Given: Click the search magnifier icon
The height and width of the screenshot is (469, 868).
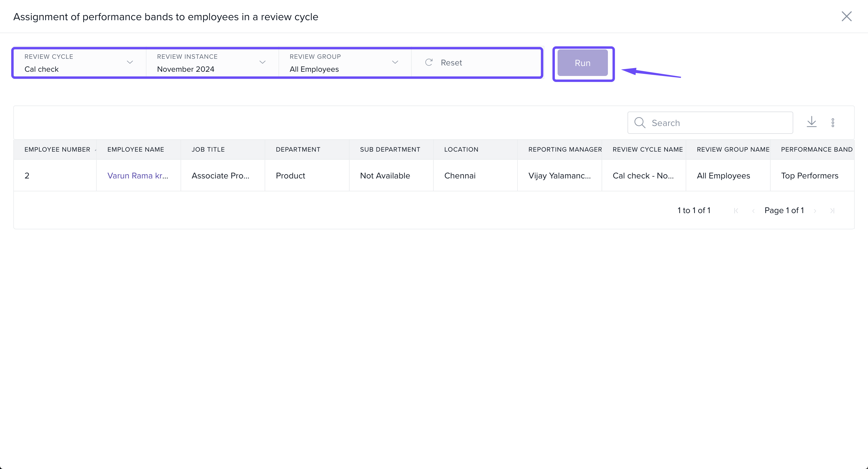Looking at the screenshot, I should (640, 123).
